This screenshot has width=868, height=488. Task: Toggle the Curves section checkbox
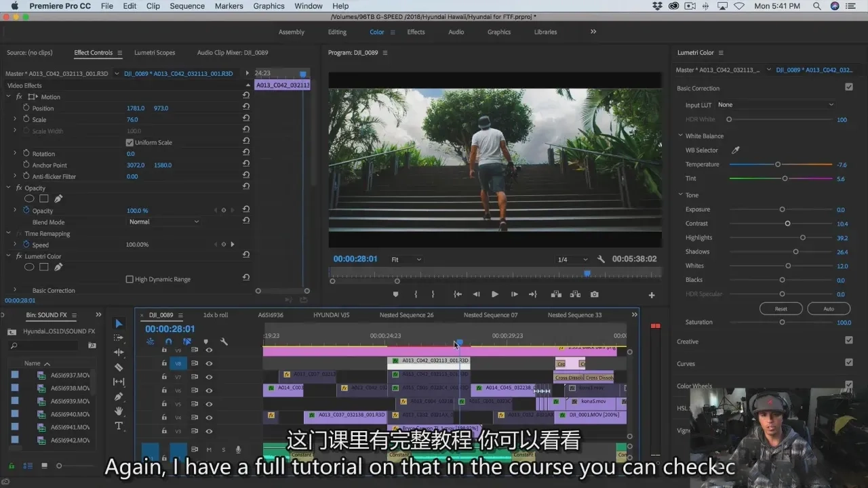848,363
